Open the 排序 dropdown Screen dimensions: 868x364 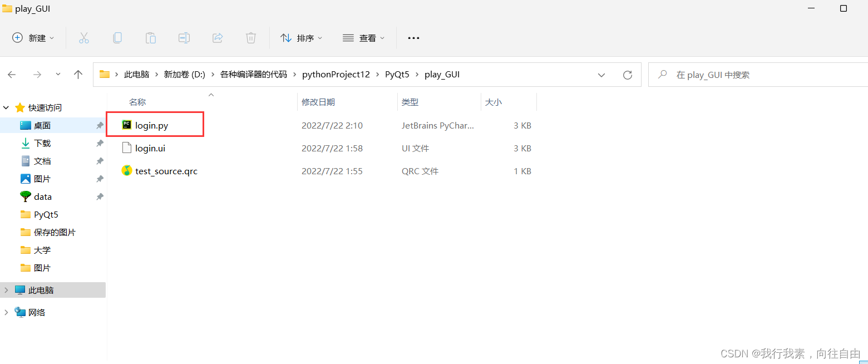click(301, 38)
